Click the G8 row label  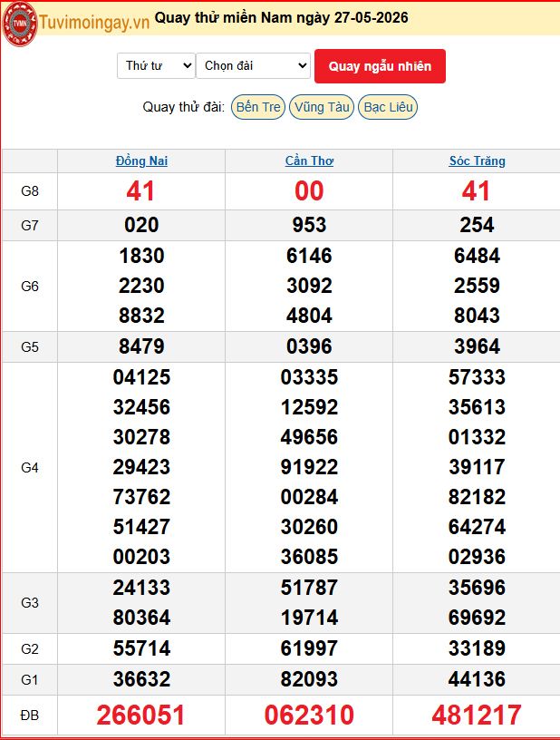pyautogui.click(x=30, y=191)
